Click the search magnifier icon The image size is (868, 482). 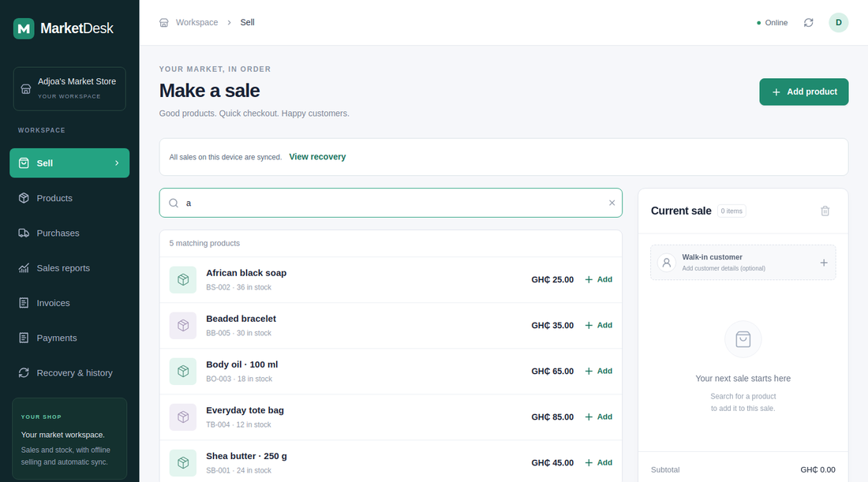tap(174, 203)
